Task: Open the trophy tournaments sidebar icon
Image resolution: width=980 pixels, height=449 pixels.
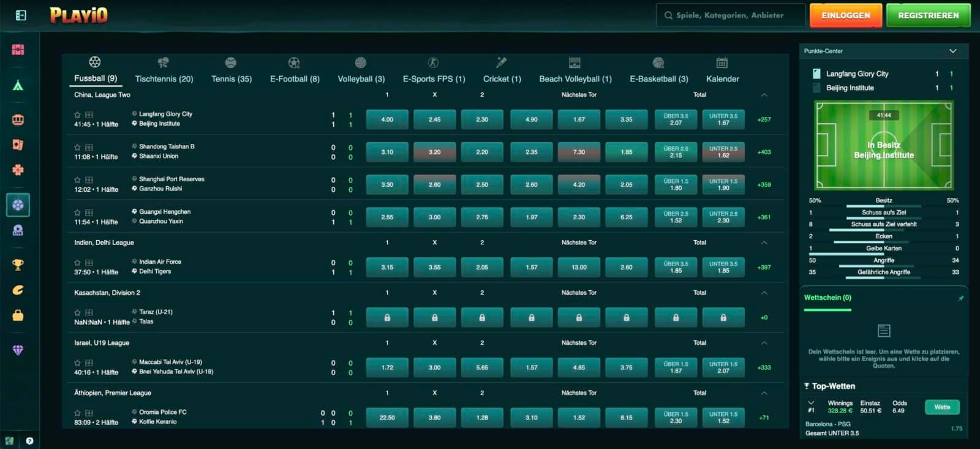Action: coord(18,265)
